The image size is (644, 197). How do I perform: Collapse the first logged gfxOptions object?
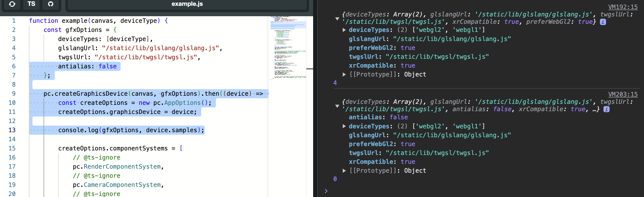[337, 18]
